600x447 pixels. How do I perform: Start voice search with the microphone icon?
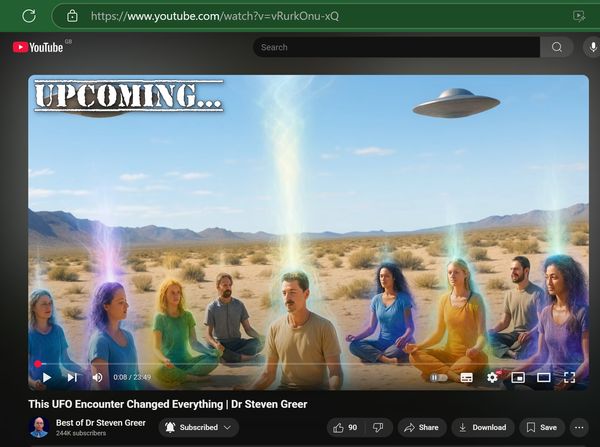point(592,47)
